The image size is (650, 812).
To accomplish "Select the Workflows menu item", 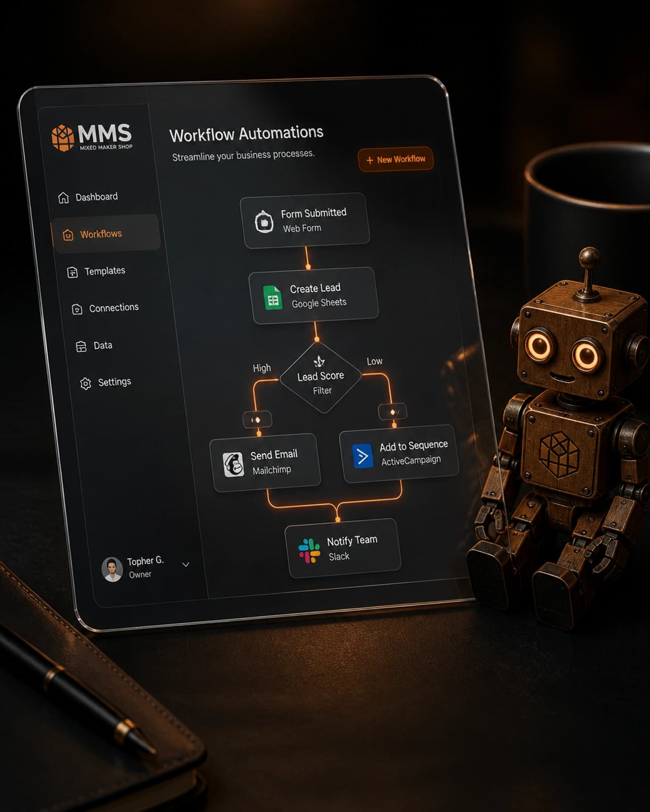I will click(x=106, y=233).
